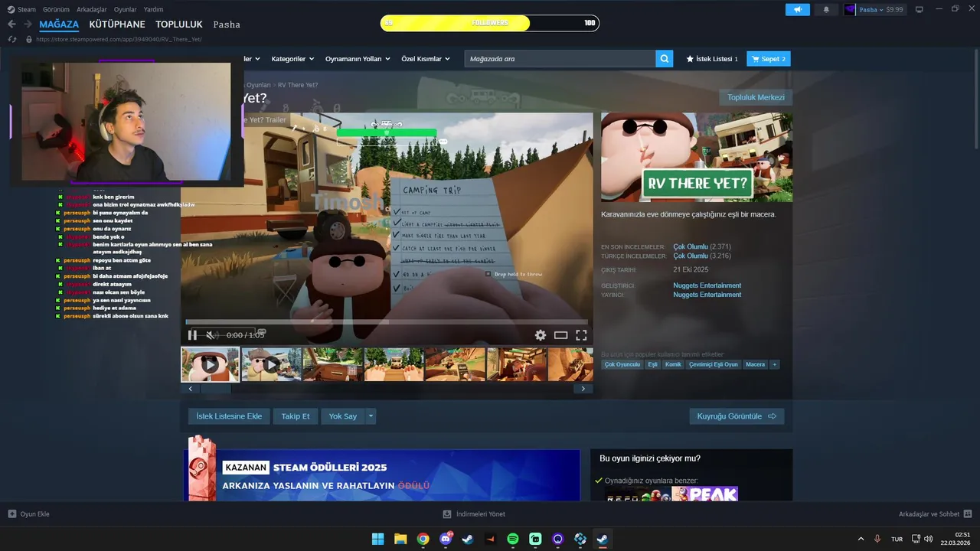Open the Görünüm menu
980x551 pixels.
coord(55,10)
